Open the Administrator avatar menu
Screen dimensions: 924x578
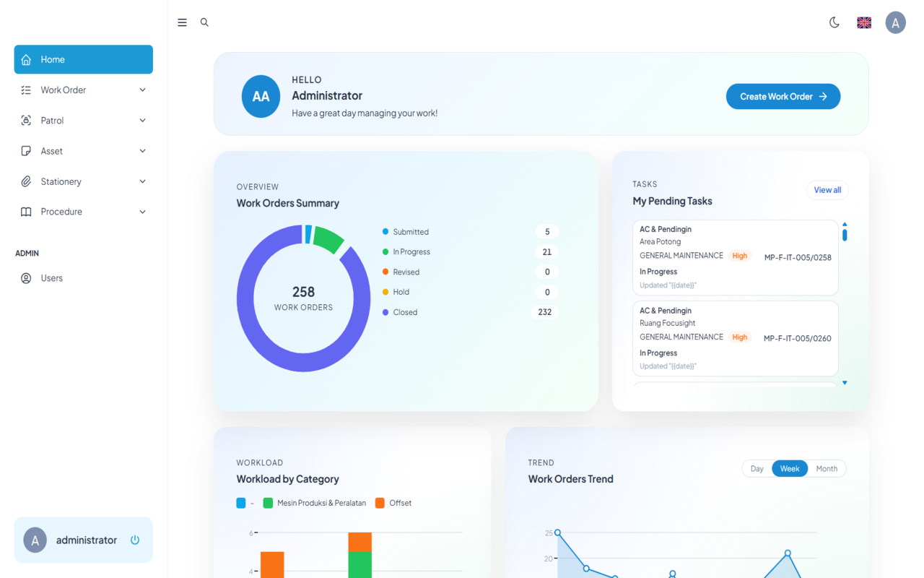click(895, 22)
